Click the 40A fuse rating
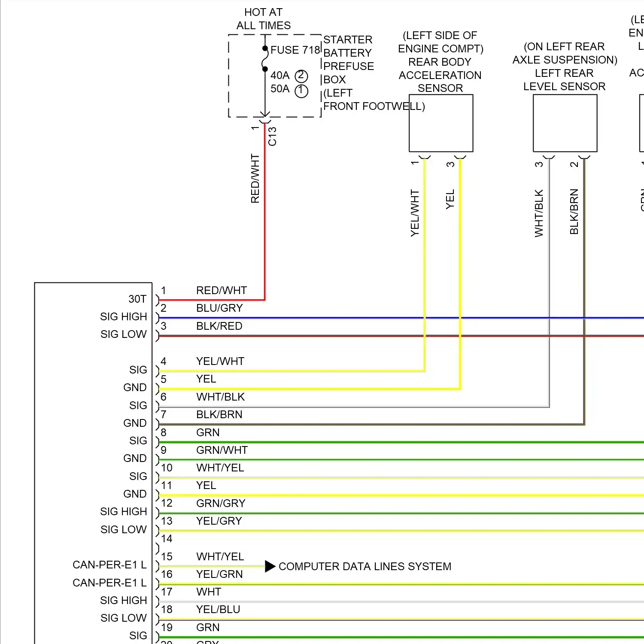Screen dimensions: 644x644 click(280, 76)
